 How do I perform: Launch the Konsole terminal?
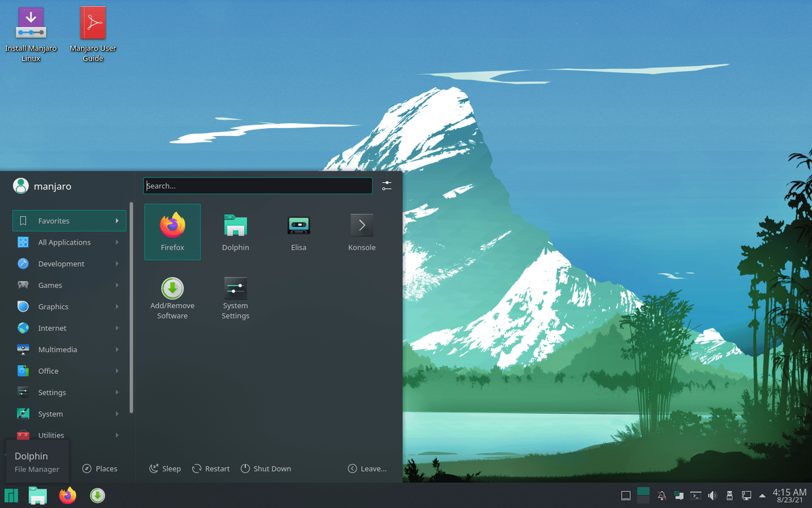[x=361, y=230]
